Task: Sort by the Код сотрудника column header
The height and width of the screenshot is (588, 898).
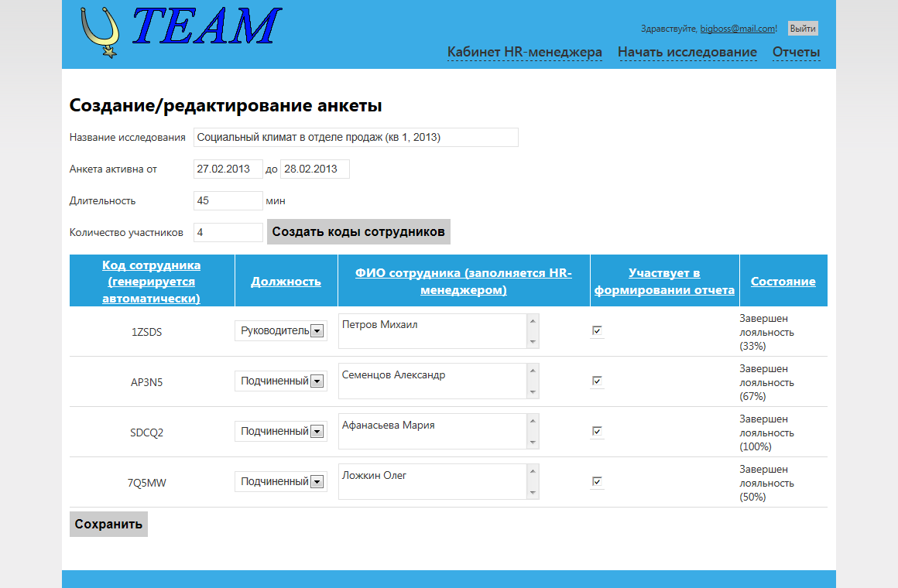Action: coord(152,280)
